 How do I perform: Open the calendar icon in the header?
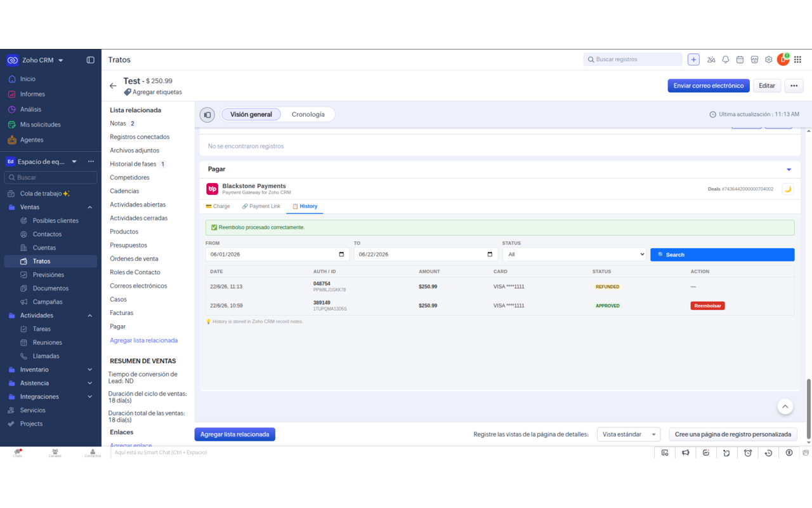pos(740,60)
